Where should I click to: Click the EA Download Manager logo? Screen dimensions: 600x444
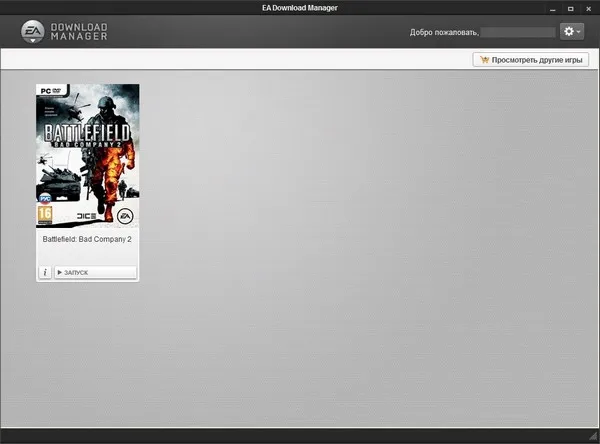pos(64,31)
